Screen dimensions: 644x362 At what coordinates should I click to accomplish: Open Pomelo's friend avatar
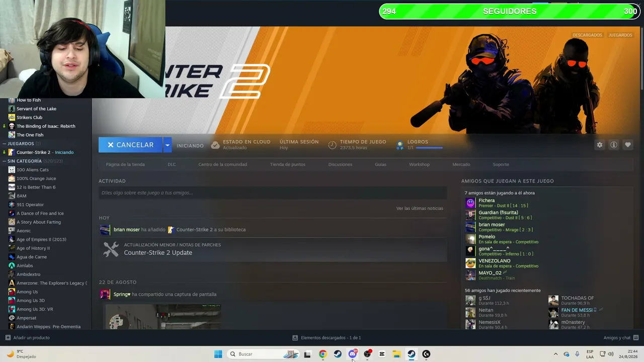470,239
